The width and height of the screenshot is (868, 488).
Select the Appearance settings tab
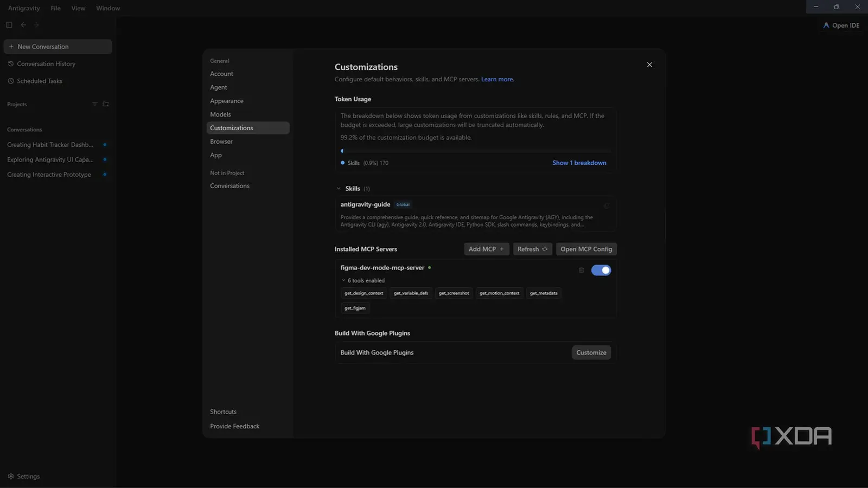(248, 101)
